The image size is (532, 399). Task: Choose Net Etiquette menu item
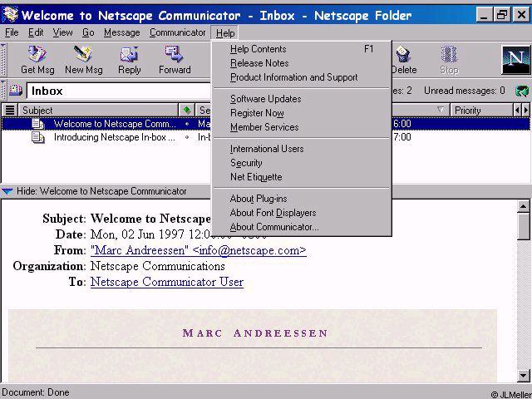(302, 177)
